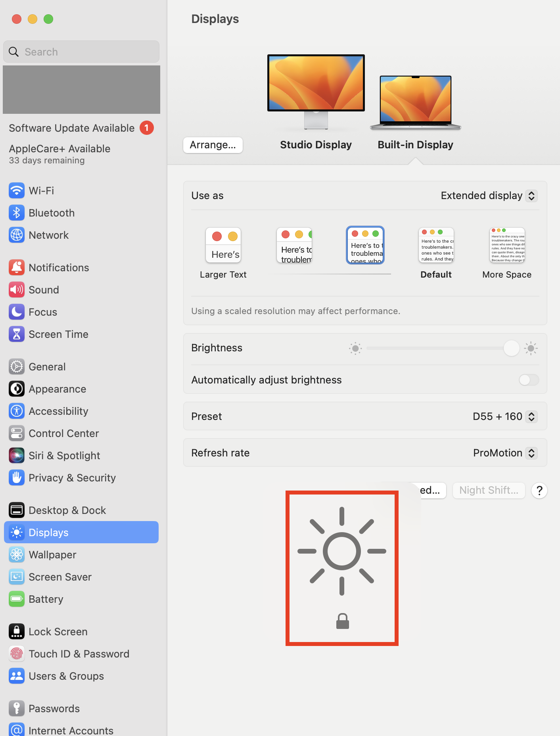Click the Displays sun icon in sidebar
560x736 pixels.
point(17,533)
